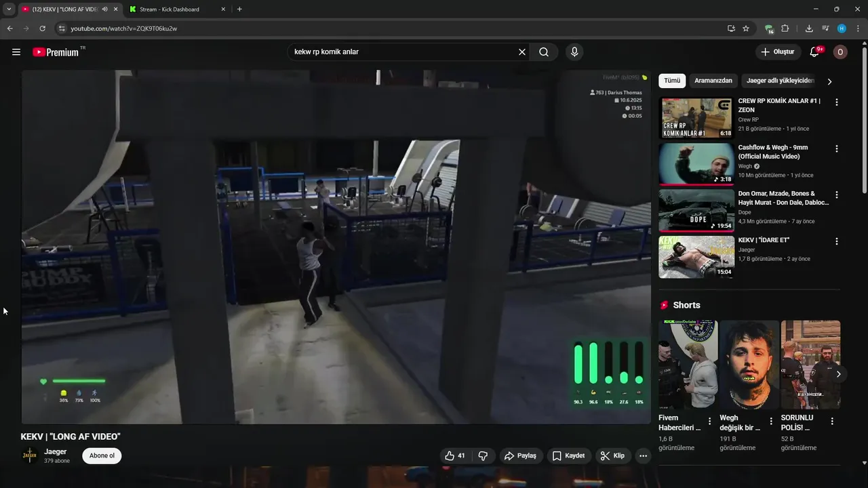The width and height of the screenshot is (868, 488).
Task: Open Chrome three-dot menu
Action: 858,28
